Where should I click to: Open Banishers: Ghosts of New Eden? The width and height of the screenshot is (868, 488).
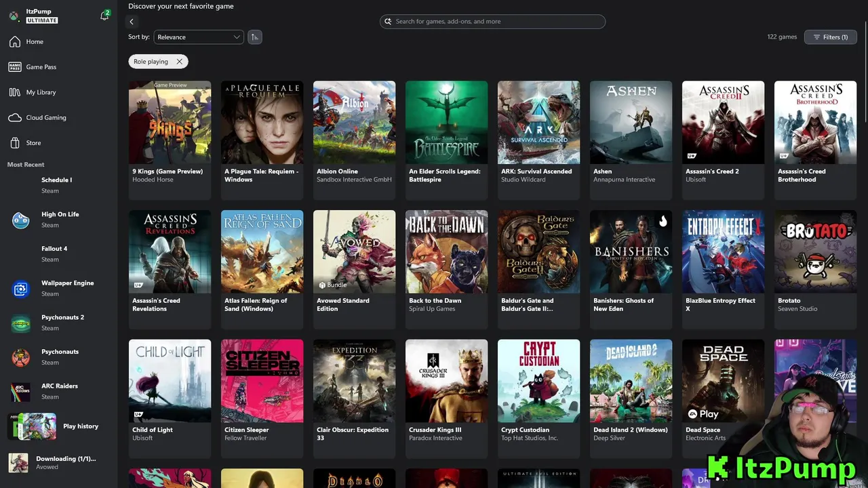coord(631,270)
